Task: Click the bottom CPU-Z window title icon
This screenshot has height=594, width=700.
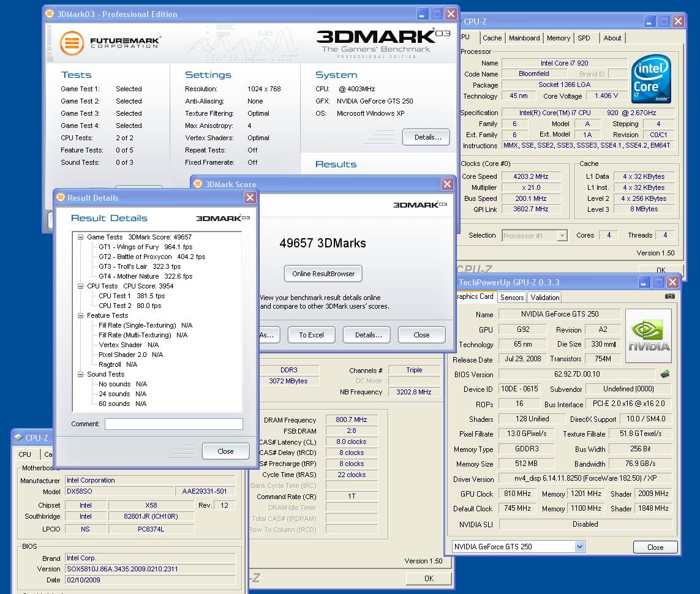Action: tap(18, 437)
